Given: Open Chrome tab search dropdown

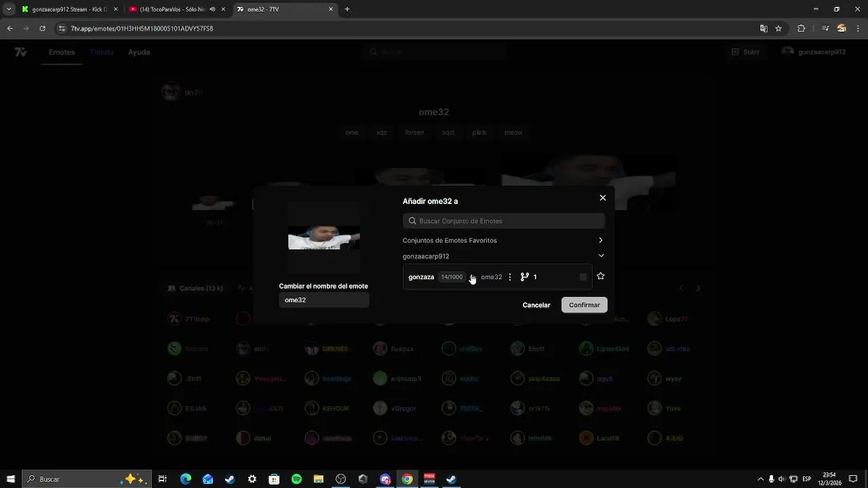Looking at the screenshot, I should 9,9.
